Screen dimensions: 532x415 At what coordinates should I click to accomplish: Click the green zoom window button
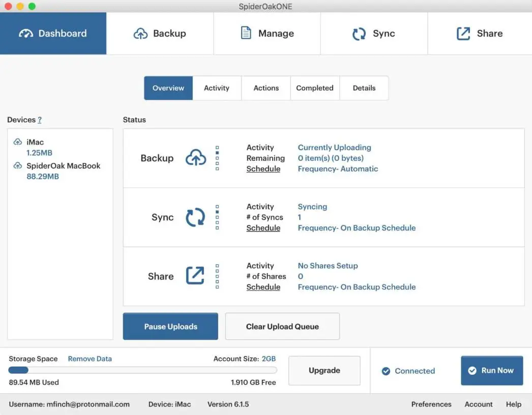pos(32,6)
